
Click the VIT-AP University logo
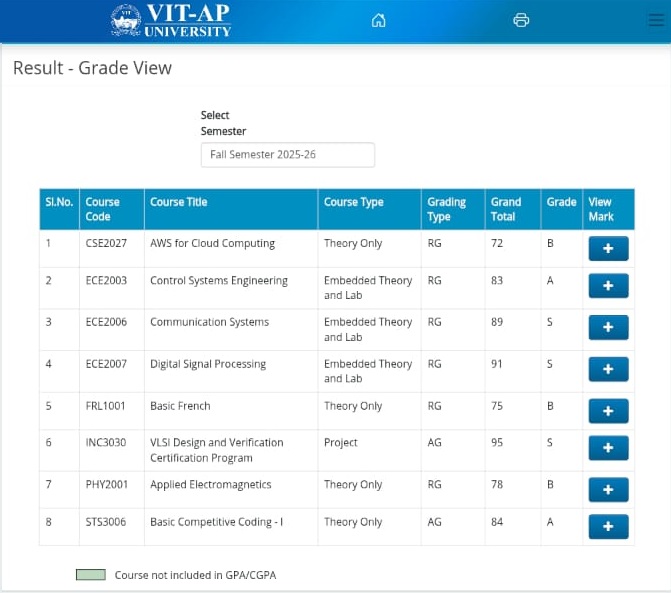(171, 20)
